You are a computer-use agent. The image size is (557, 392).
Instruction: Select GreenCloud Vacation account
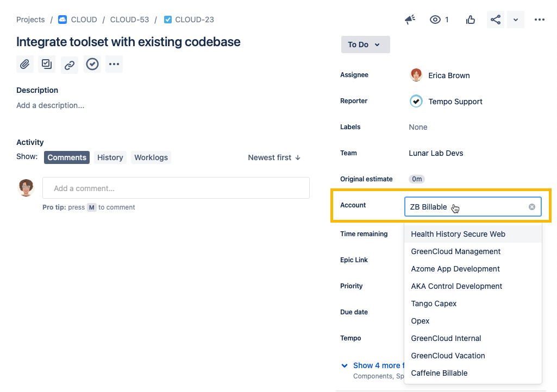(473, 356)
